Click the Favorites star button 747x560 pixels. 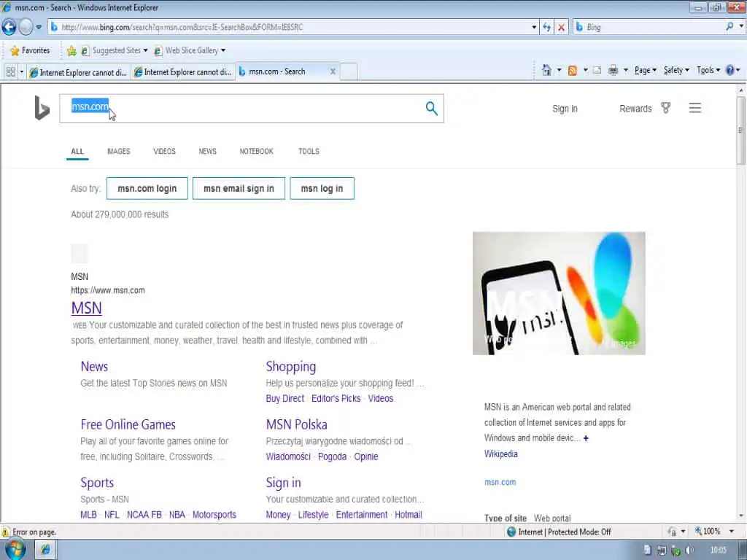[x=30, y=50]
